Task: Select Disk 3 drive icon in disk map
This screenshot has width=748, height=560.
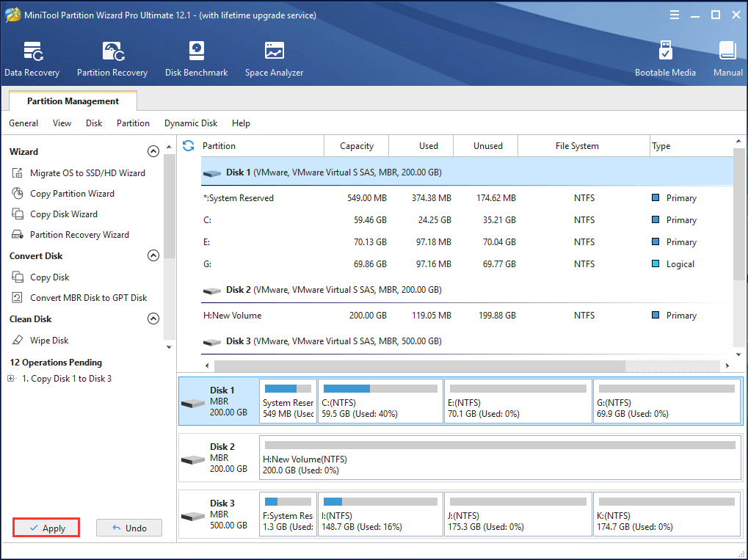Action: click(193, 516)
